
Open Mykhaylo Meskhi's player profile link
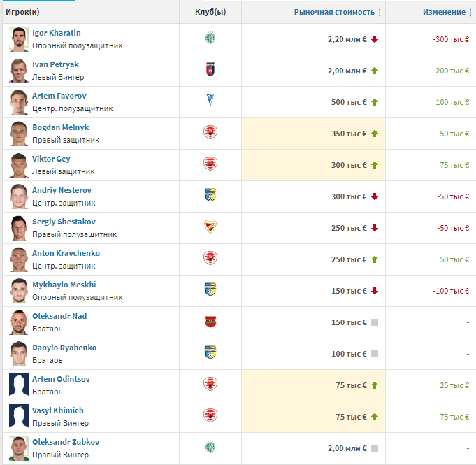pos(64,285)
